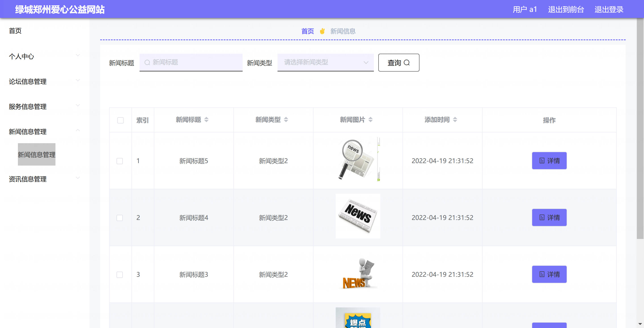Expand the 个人中心 sidebar menu
Viewport: 644px width, 328px height.
click(44, 56)
